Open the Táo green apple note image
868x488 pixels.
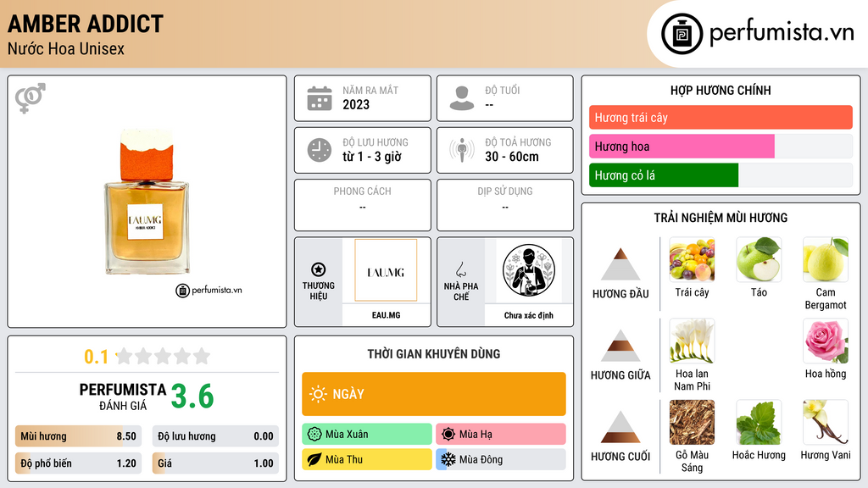(759, 259)
